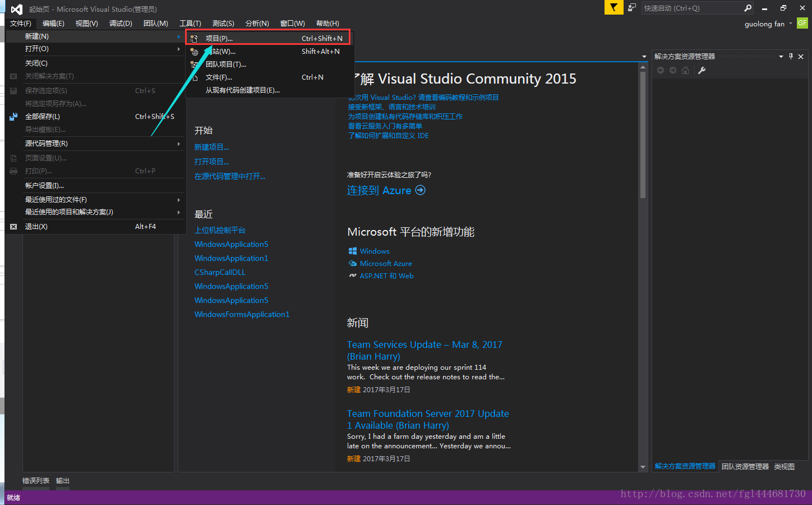
Task: Expand 最近使用的项目和解决方案(J) submenu arrow
Action: point(179,212)
